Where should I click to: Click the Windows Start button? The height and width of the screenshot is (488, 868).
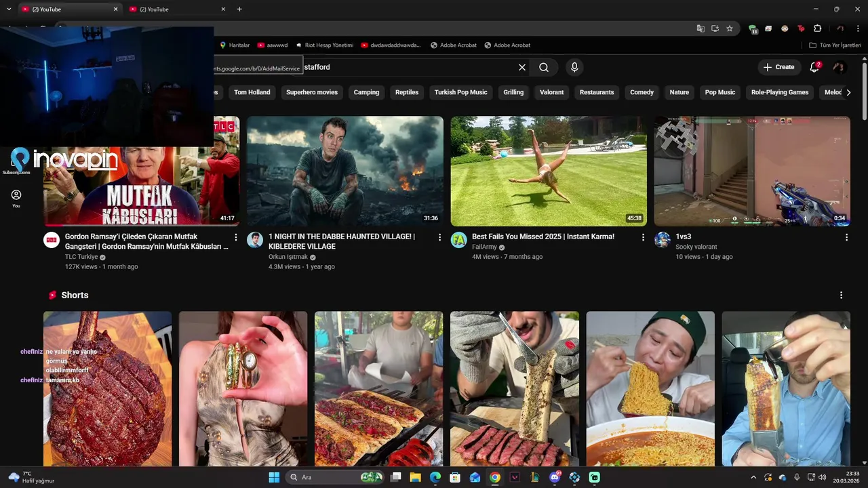click(x=274, y=477)
